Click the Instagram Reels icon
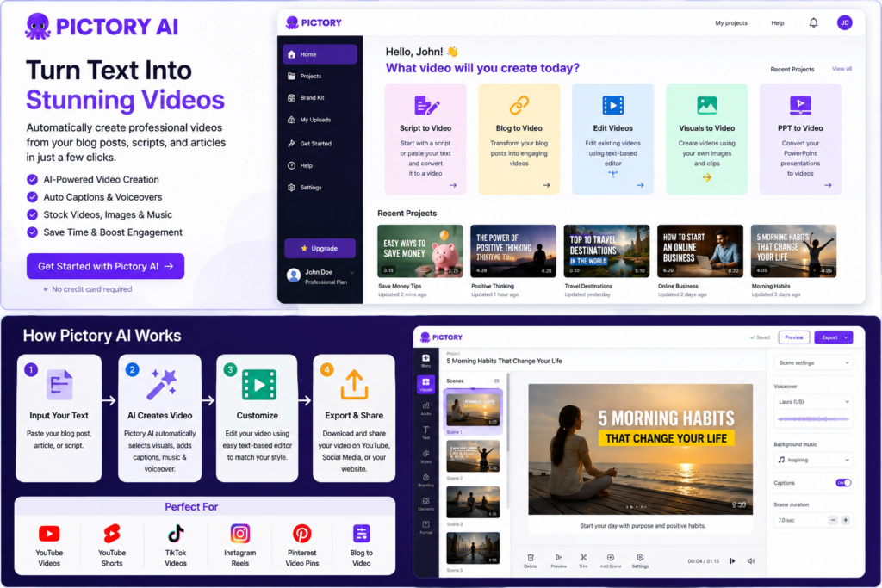The image size is (882, 588). tap(240, 534)
